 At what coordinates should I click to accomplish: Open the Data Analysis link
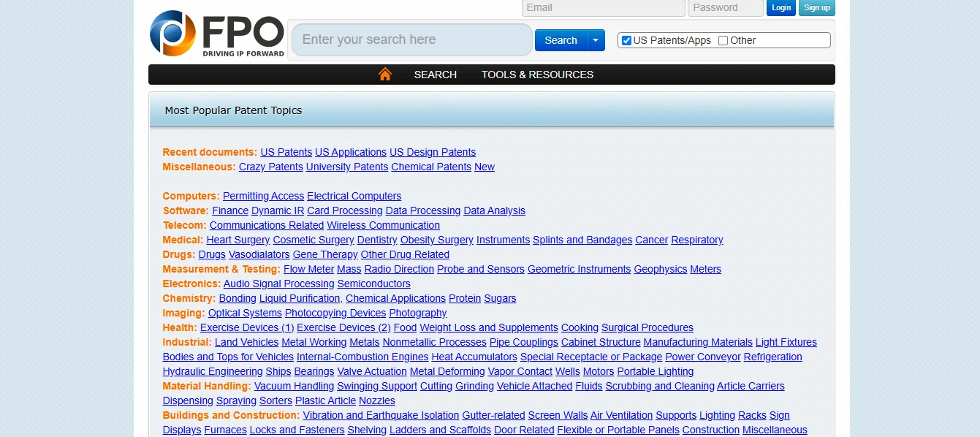(x=495, y=210)
